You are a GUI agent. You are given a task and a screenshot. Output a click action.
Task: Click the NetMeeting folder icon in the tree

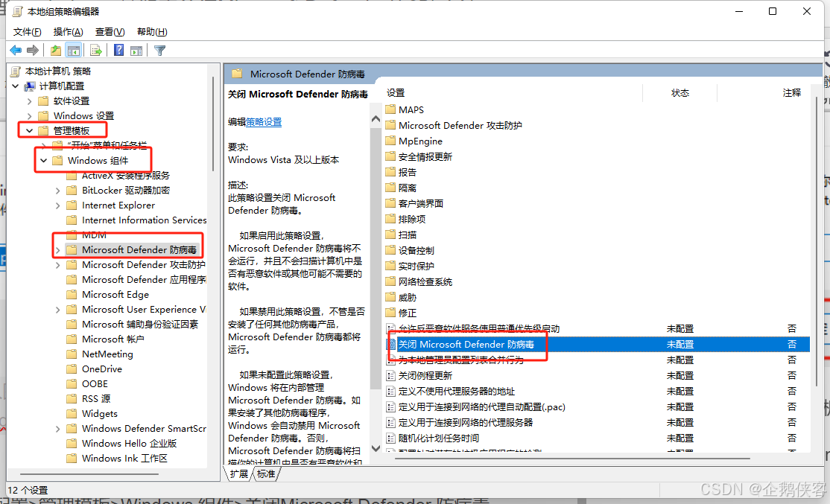(72, 354)
